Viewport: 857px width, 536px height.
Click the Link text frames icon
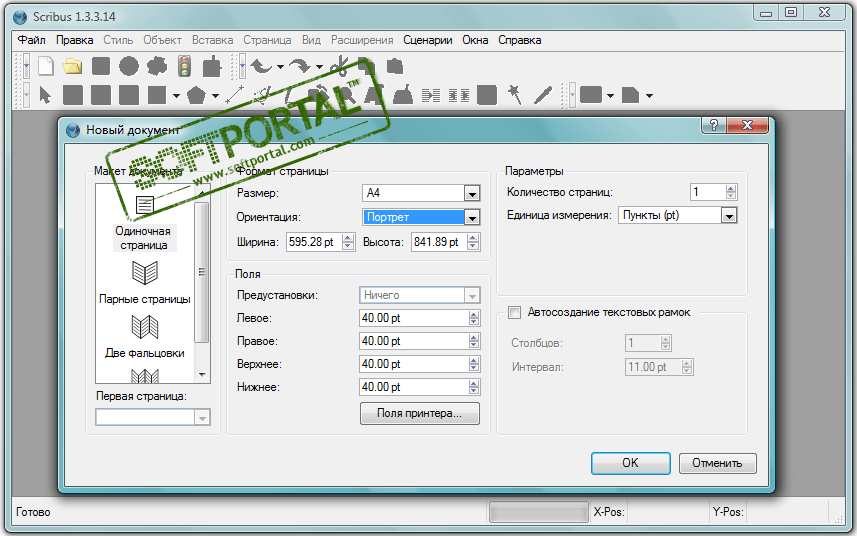pos(431,96)
